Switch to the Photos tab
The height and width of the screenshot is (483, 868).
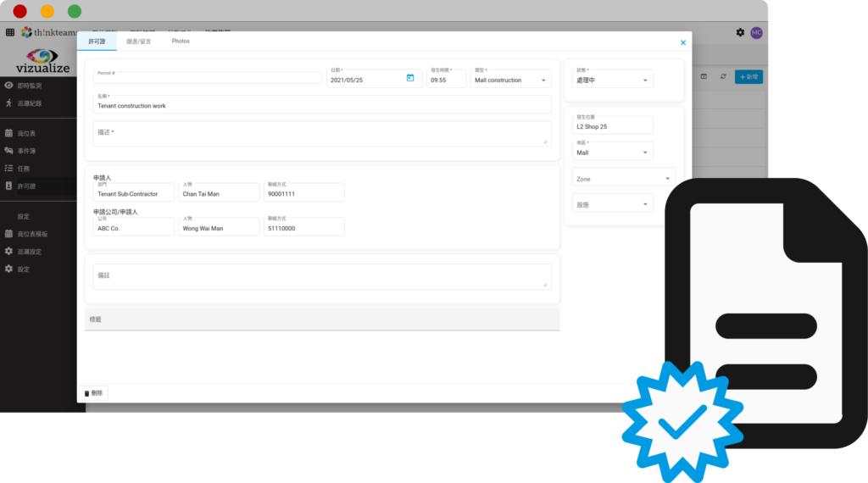pyautogui.click(x=181, y=41)
